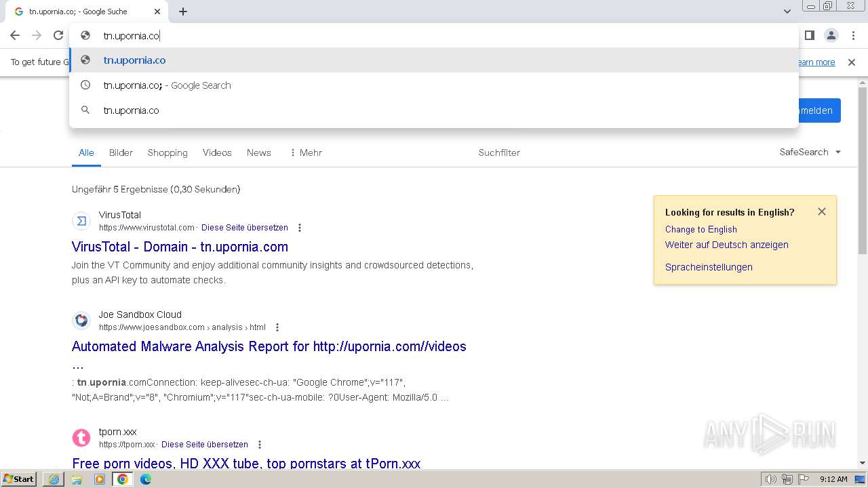Click the Joe Sandbox URL breadcrumb text
The width and height of the screenshot is (868, 488).
tap(182, 327)
